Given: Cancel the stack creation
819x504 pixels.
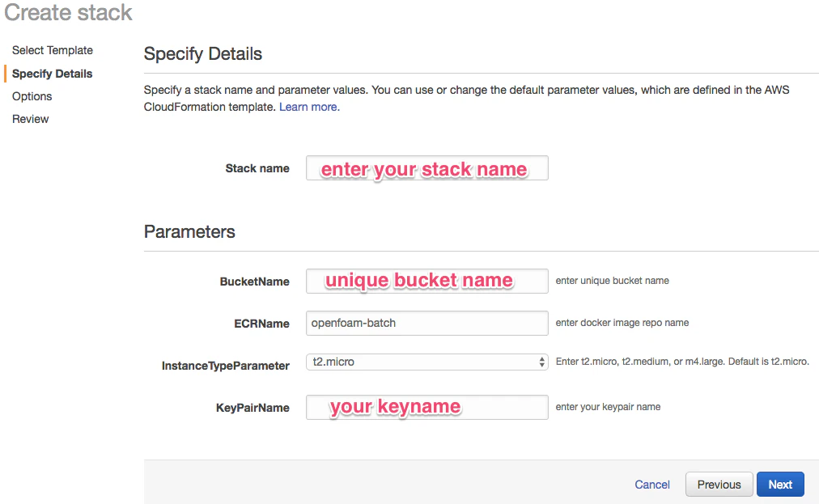Looking at the screenshot, I should coord(651,485).
